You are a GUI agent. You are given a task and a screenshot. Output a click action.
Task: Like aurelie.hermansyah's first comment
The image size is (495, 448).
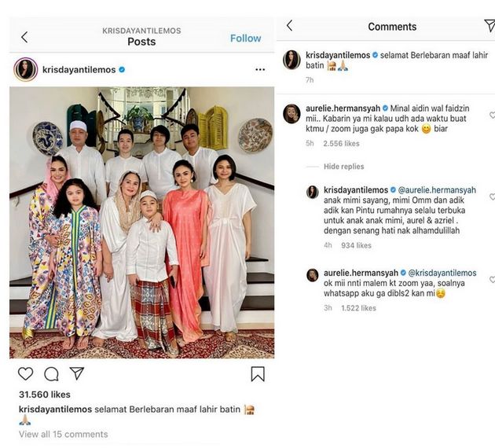(491, 116)
